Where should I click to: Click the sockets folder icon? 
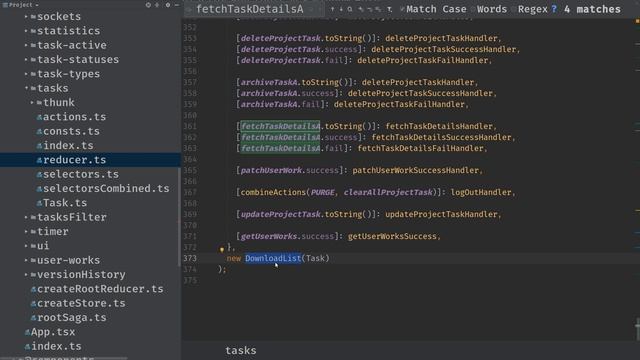click(x=33, y=17)
